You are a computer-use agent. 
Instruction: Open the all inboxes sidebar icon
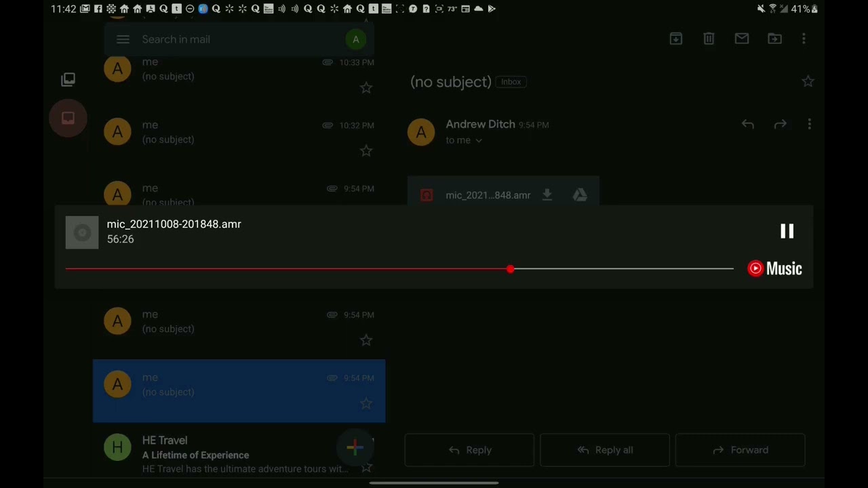click(68, 80)
